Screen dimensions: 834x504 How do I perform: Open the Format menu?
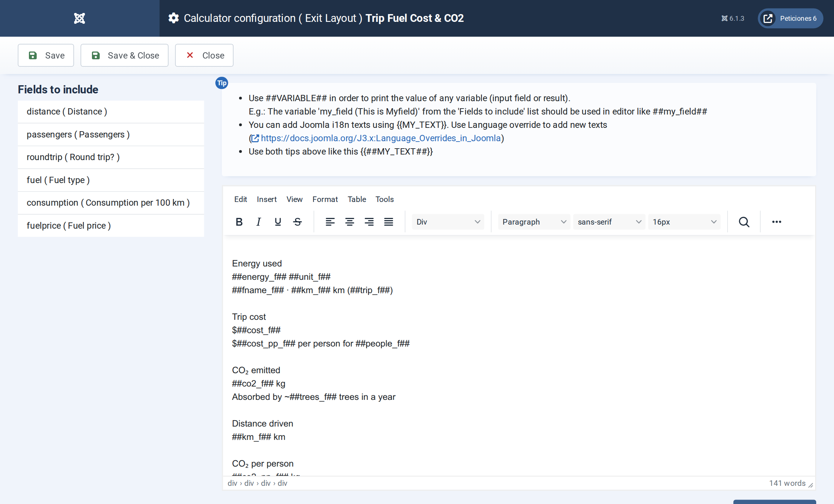point(325,199)
